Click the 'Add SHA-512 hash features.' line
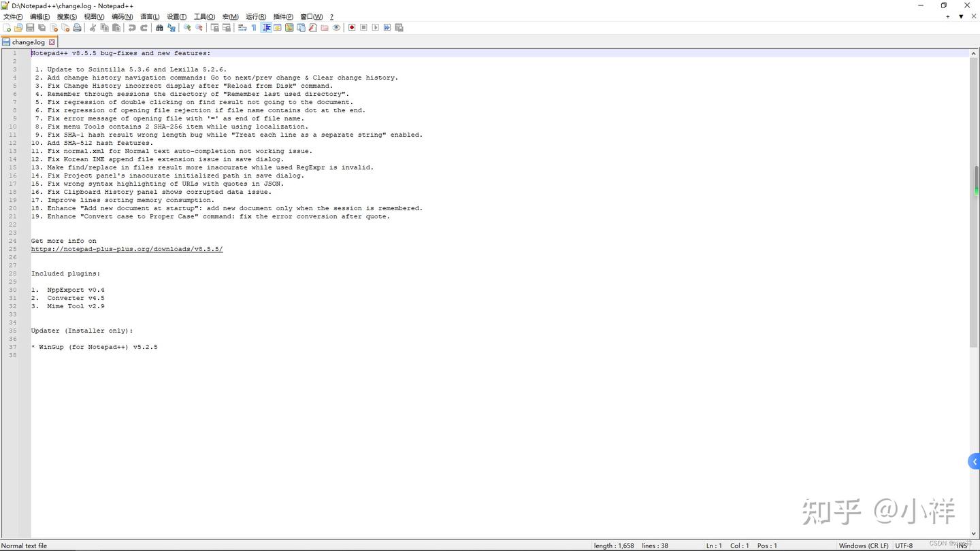The height and width of the screenshot is (551, 980). (x=92, y=143)
